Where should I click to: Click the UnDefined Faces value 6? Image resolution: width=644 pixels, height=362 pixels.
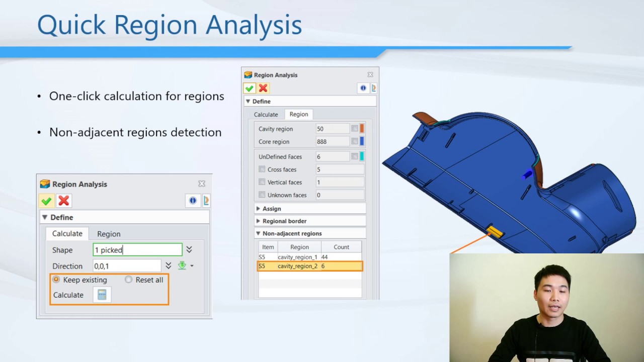332,156
